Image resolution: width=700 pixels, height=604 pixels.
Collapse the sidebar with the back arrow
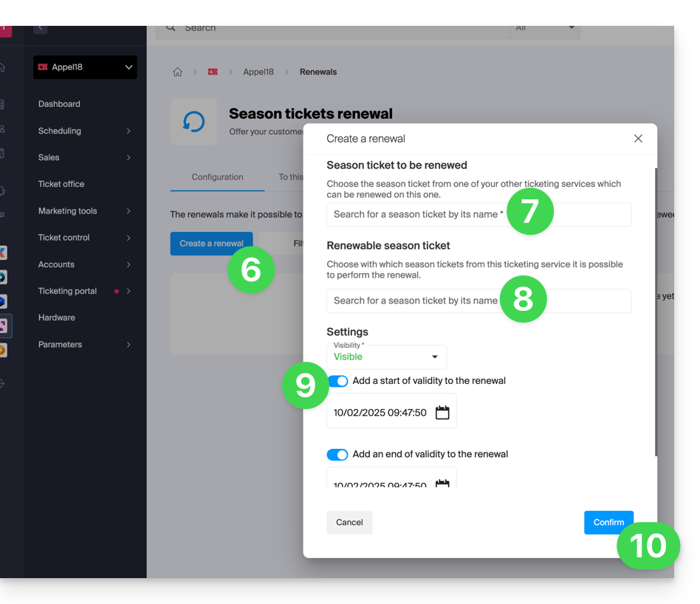point(41,28)
